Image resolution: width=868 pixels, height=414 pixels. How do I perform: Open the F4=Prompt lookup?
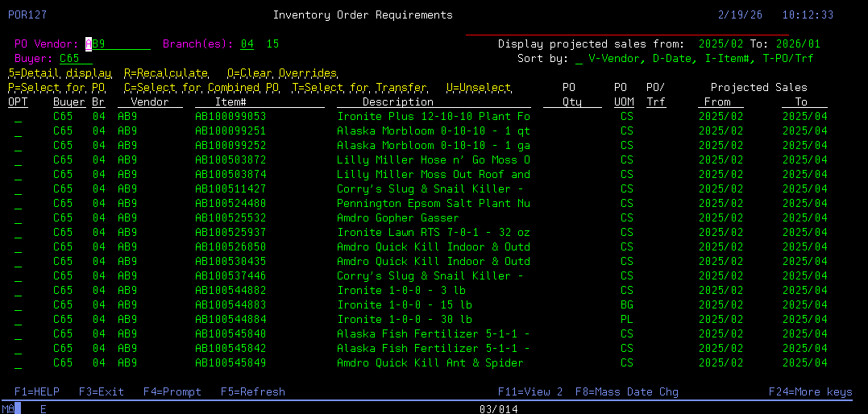pos(172,392)
